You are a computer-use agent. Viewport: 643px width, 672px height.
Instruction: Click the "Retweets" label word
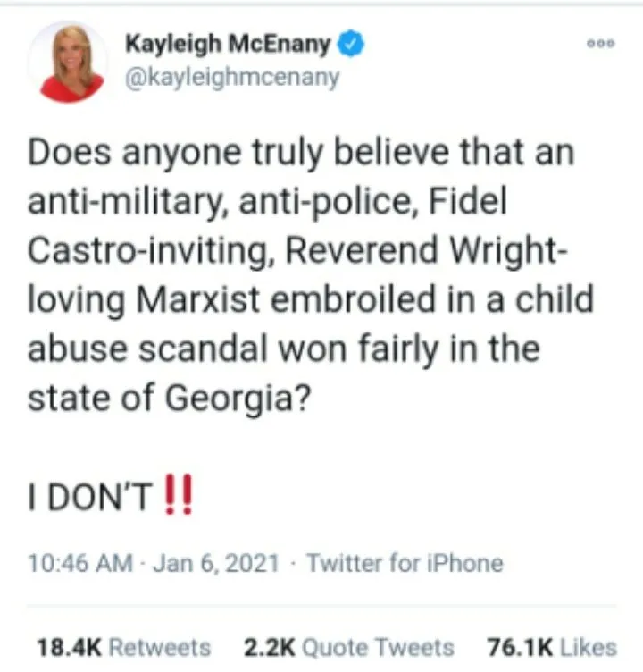(x=160, y=647)
